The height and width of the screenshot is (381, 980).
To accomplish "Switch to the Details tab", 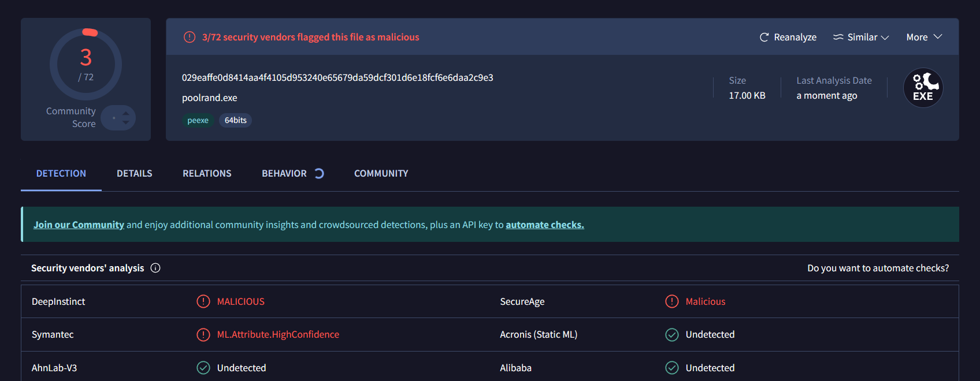I will click(134, 173).
